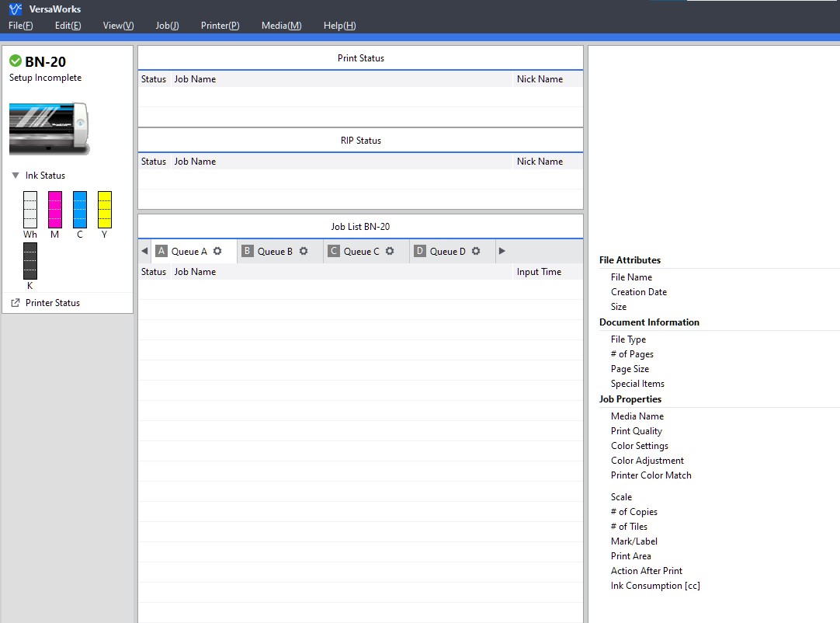Click the 'Job List BN-20' panel title
Screen dimensions: 840x623
[360, 227]
